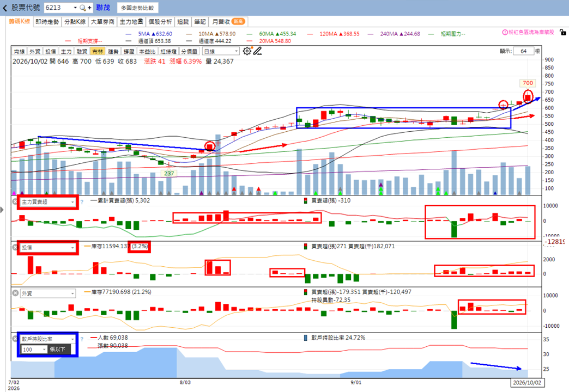Toggle 分價量 overlay button
Image resolution: width=569 pixels, height=392 pixels.
tap(190, 52)
